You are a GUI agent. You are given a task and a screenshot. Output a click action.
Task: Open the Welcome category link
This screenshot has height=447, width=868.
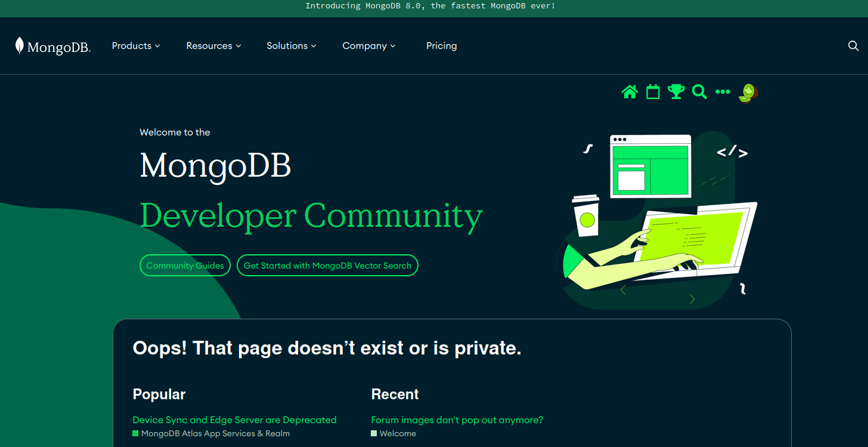point(393,434)
